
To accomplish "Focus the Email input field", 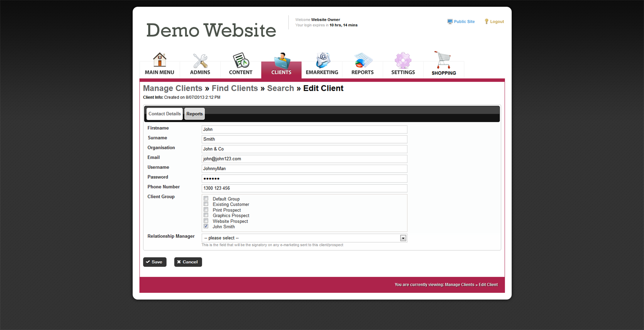I will click(x=304, y=159).
